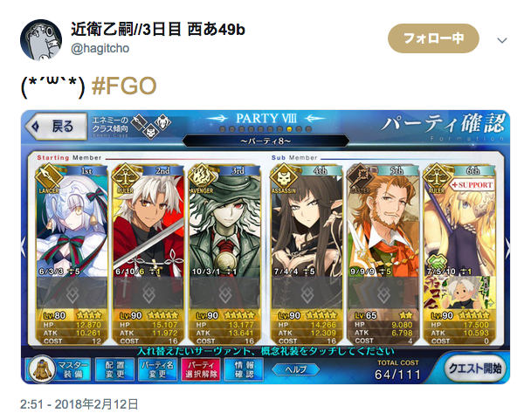Click the パーティ名変更 rename party button
The width and height of the screenshot is (531, 420).
click(157, 369)
